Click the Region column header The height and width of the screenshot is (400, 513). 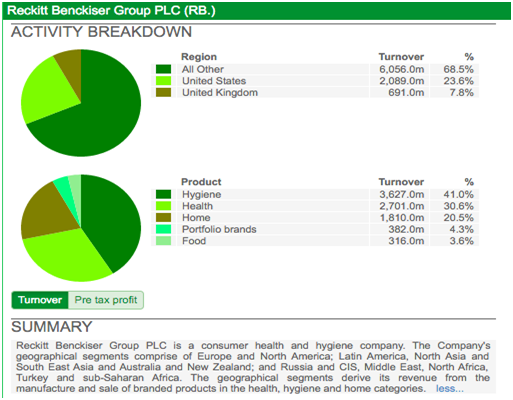(199, 57)
